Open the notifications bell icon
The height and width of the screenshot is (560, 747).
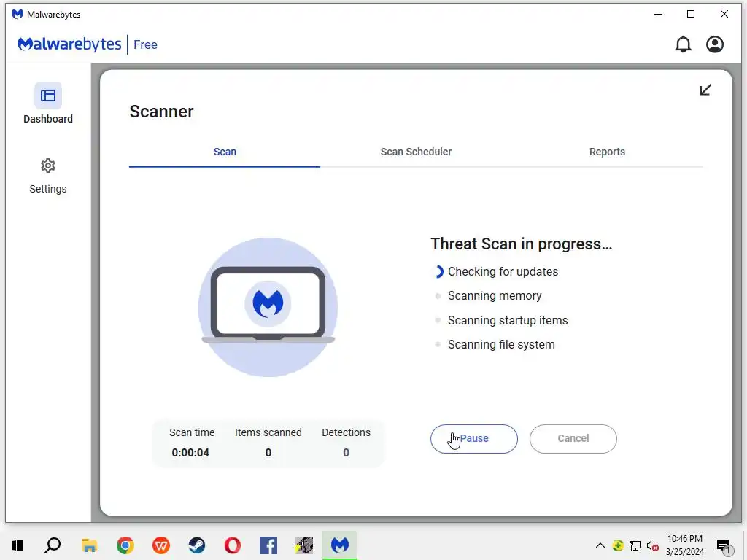click(683, 44)
